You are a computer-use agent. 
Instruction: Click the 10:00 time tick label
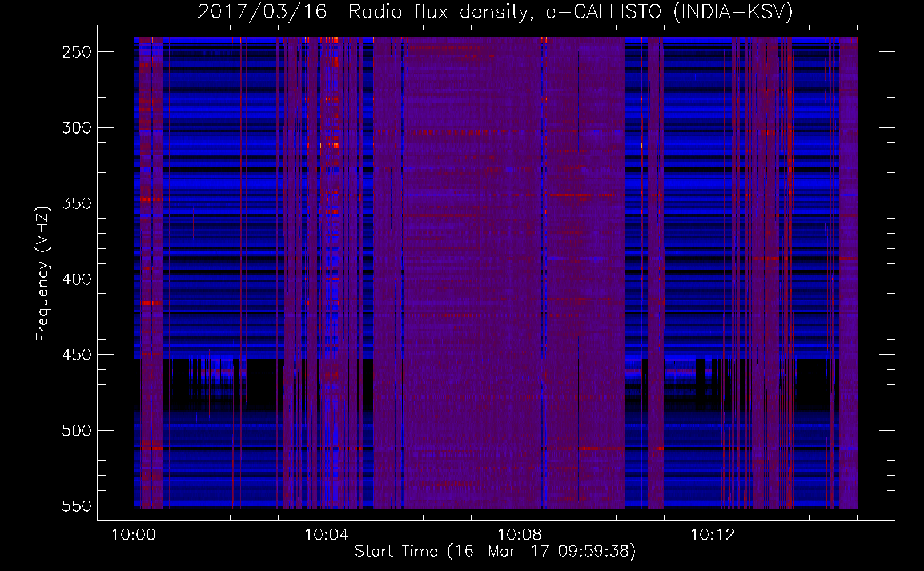pyautogui.click(x=134, y=535)
